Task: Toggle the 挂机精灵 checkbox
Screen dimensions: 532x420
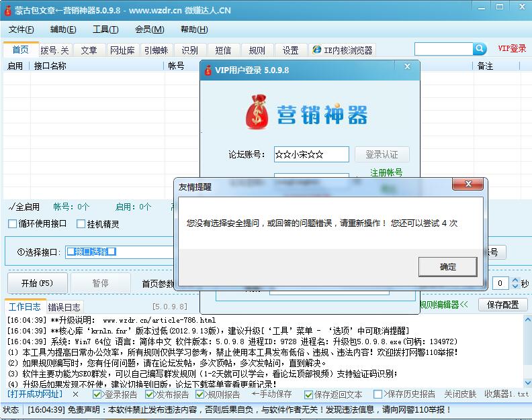Action: pos(81,223)
